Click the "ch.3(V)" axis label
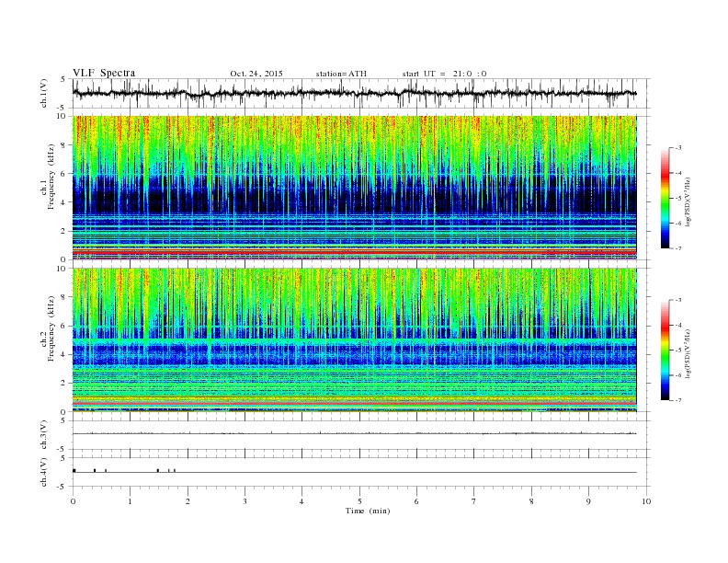 coord(44,435)
